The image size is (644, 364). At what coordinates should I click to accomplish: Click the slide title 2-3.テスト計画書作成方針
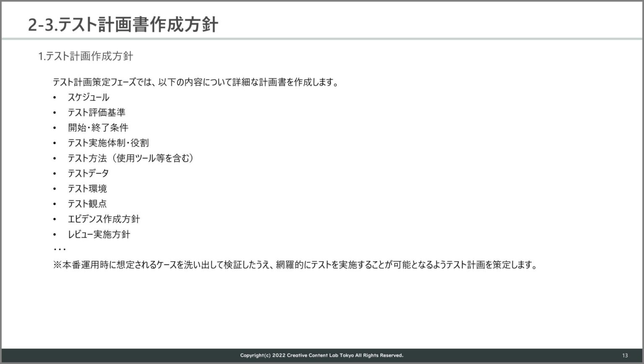[x=123, y=25]
